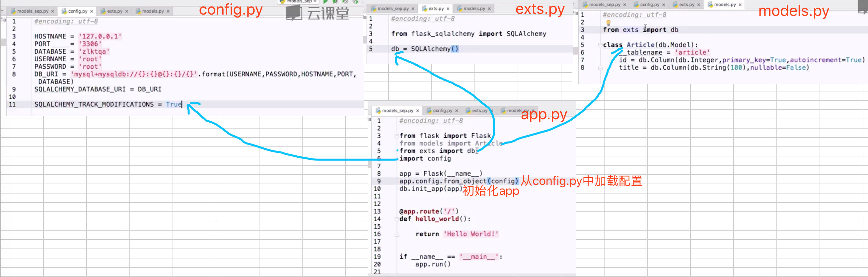868x277 pixels.
Task: Click the app.run() line
Action: pyautogui.click(x=433, y=264)
